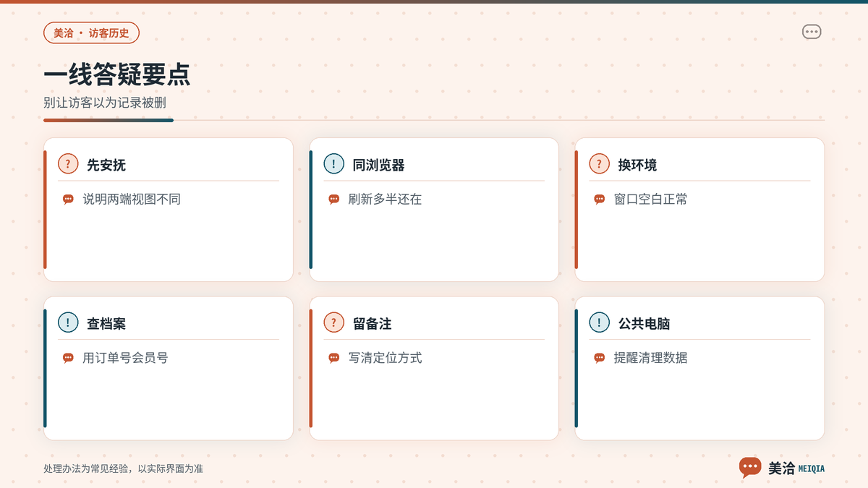Image resolution: width=868 pixels, height=488 pixels.
Task: Click the question mark icon beside 留备注
Action: coord(333,322)
